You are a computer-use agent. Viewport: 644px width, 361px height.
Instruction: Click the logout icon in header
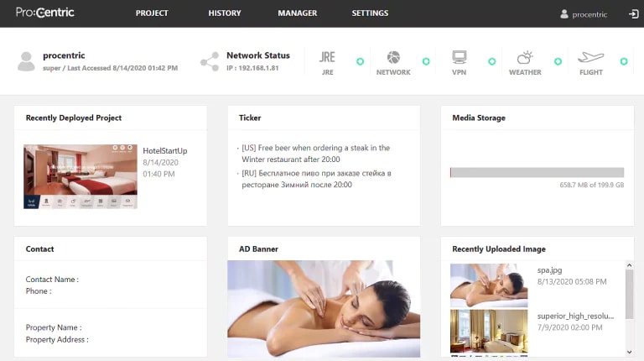(x=633, y=13)
